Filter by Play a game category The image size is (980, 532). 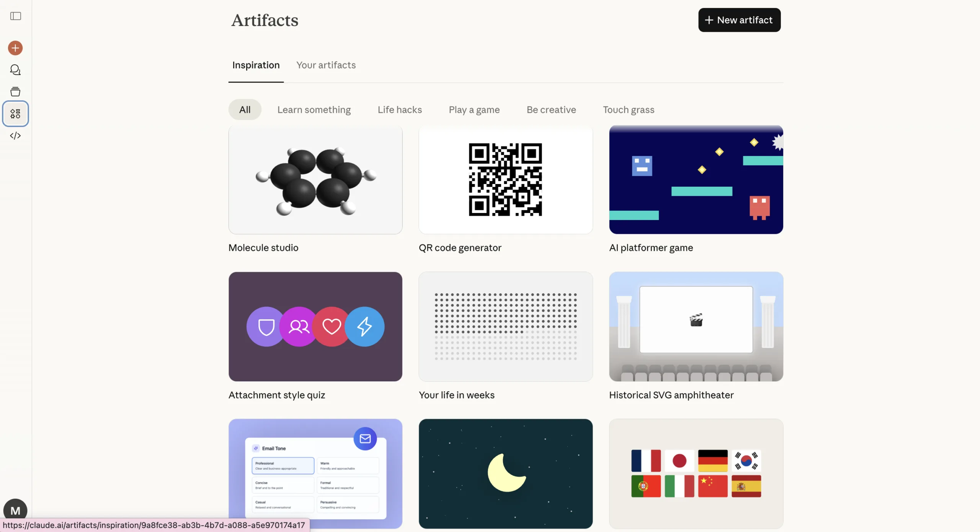coord(474,110)
